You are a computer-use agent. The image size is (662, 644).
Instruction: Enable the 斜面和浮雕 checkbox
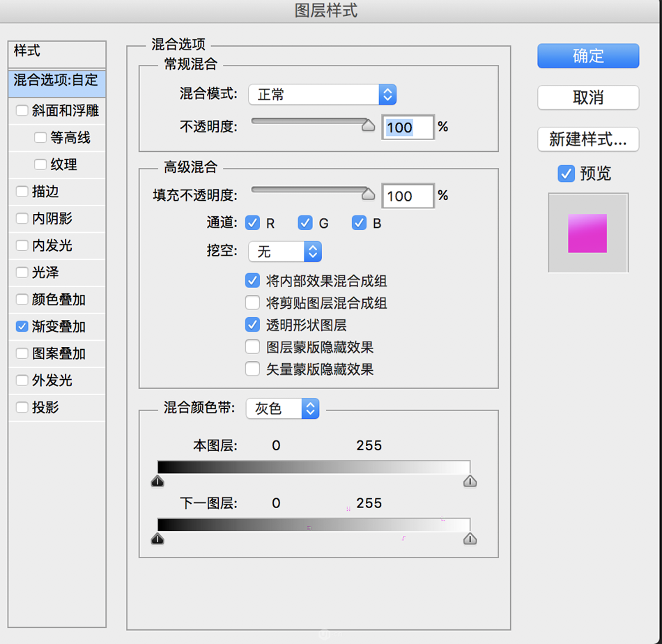pos(22,111)
